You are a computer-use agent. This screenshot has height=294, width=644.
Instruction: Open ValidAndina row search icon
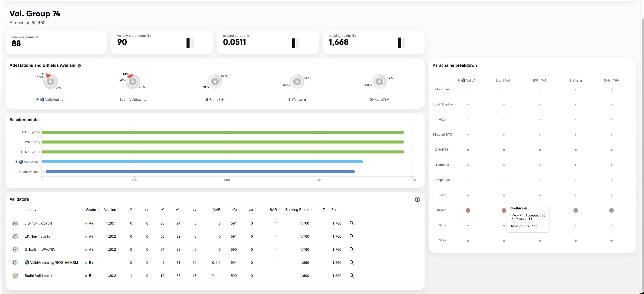tap(352, 263)
